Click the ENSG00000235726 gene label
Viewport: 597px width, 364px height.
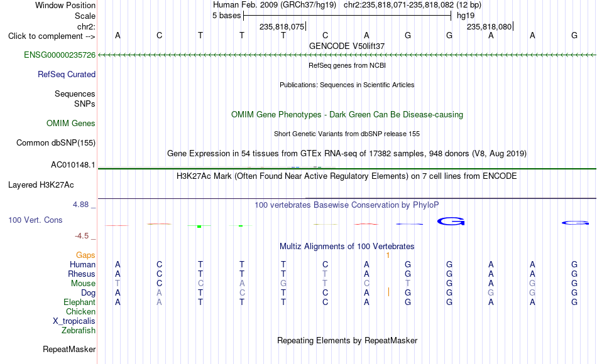pyautogui.click(x=60, y=55)
